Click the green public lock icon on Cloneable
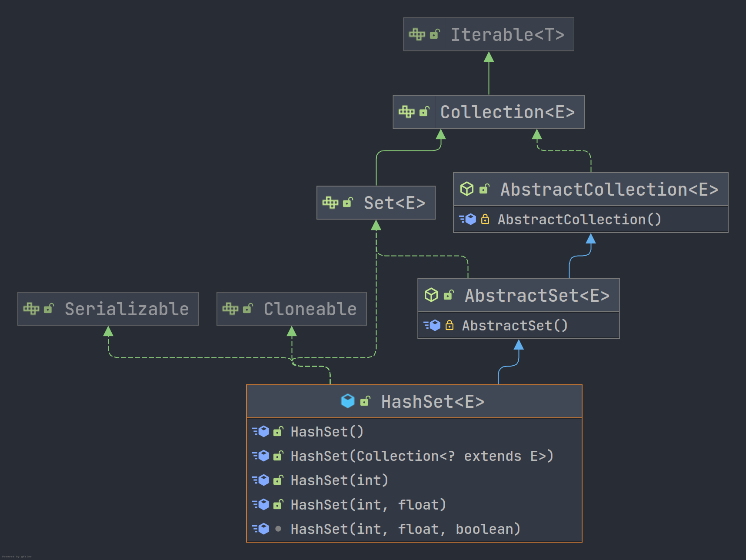The height and width of the screenshot is (560, 746). [248, 309]
